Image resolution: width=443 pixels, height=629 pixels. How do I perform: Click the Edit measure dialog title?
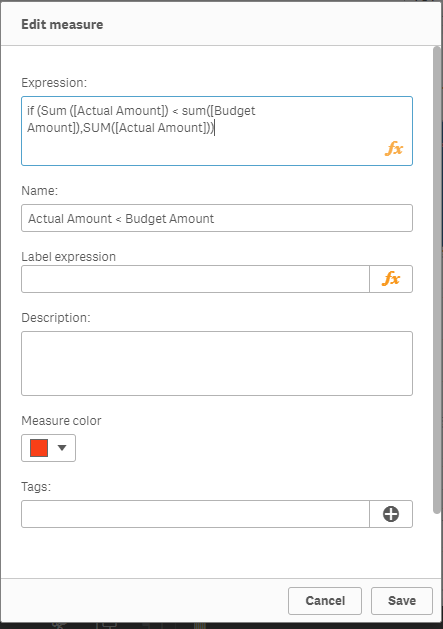[x=62, y=24]
